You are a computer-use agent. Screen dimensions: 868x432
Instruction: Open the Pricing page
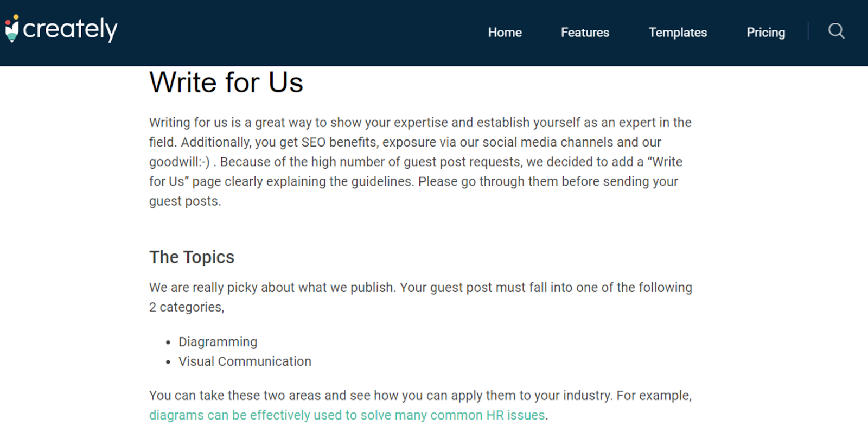click(x=765, y=33)
